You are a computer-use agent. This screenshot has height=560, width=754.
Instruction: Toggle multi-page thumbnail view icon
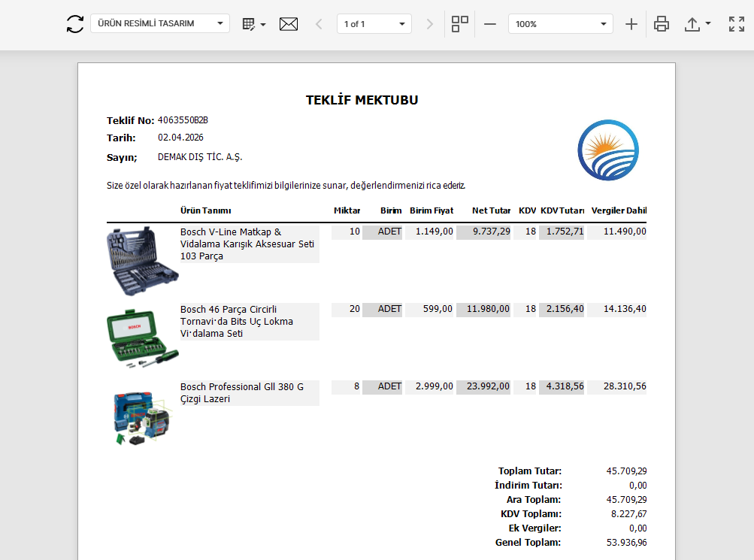click(460, 24)
